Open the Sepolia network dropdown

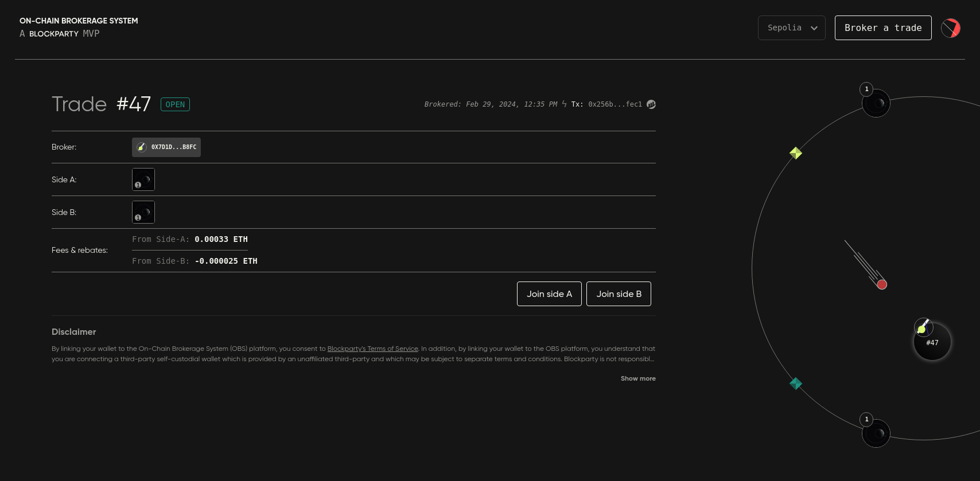(791, 28)
